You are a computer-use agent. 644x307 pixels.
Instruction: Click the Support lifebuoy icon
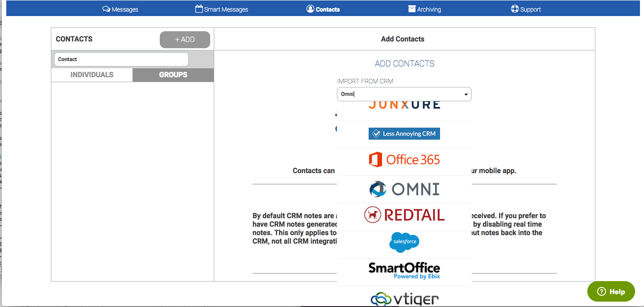click(x=515, y=9)
